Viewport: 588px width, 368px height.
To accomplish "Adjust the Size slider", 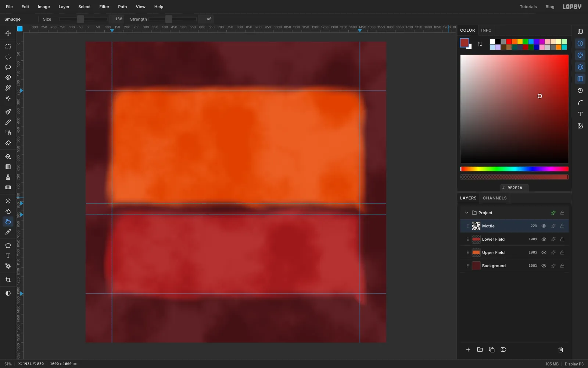I will pos(83,19).
